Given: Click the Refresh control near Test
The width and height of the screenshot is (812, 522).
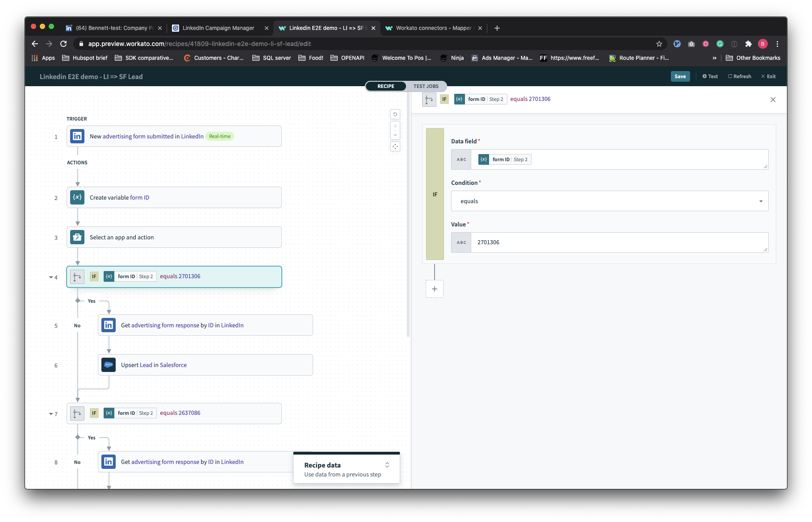Looking at the screenshot, I should click(739, 76).
